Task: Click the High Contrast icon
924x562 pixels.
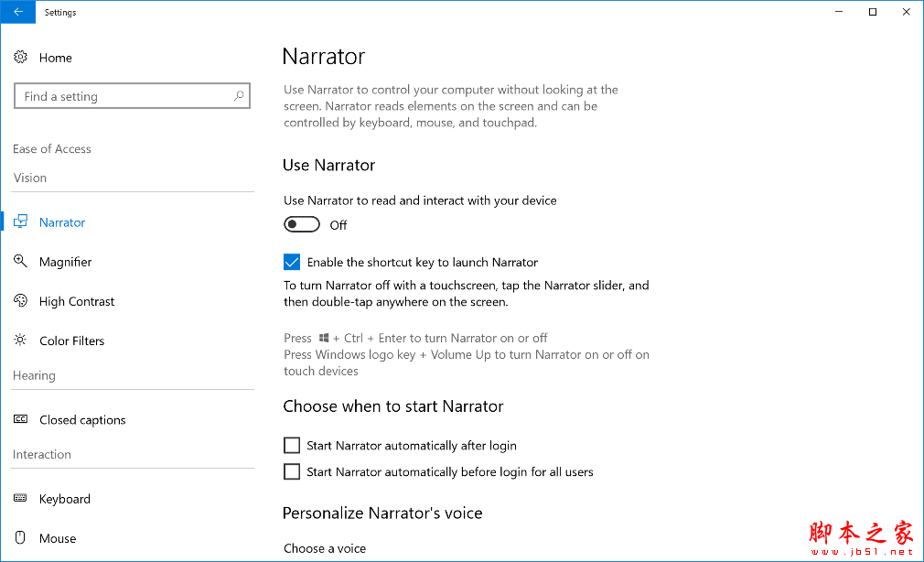Action: coord(20,301)
